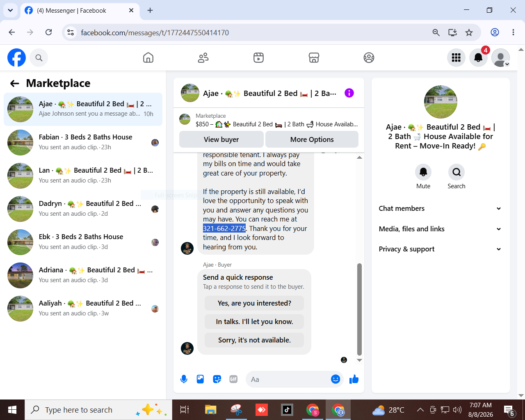Go back in browser history

[12, 32]
